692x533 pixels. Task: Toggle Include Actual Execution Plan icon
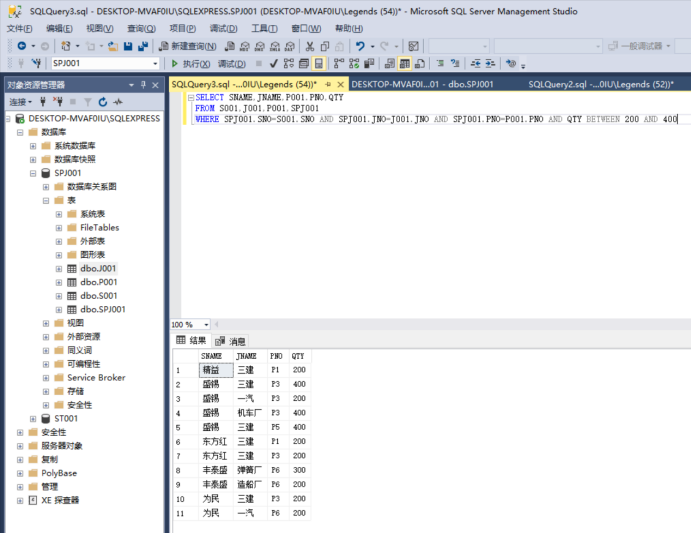[338, 64]
